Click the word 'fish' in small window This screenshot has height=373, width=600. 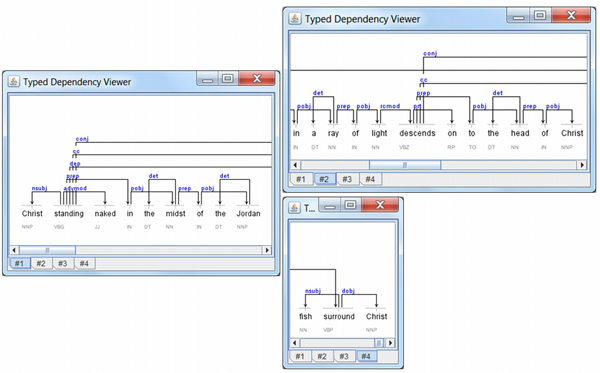(305, 316)
